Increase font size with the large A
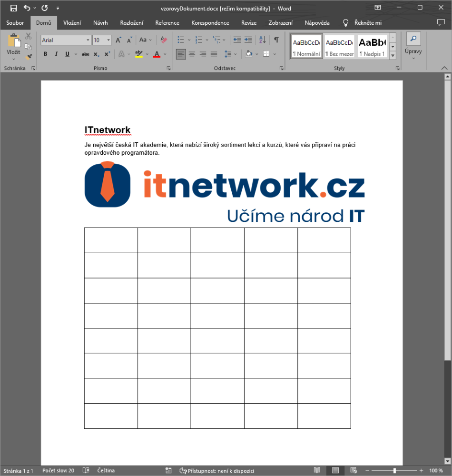 tap(118, 40)
